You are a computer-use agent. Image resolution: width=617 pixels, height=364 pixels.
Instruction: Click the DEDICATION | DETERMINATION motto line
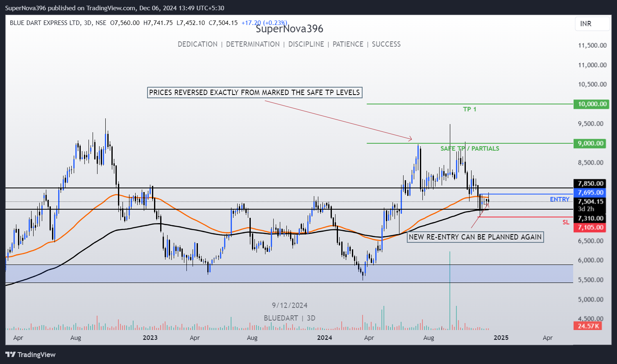[289, 44]
